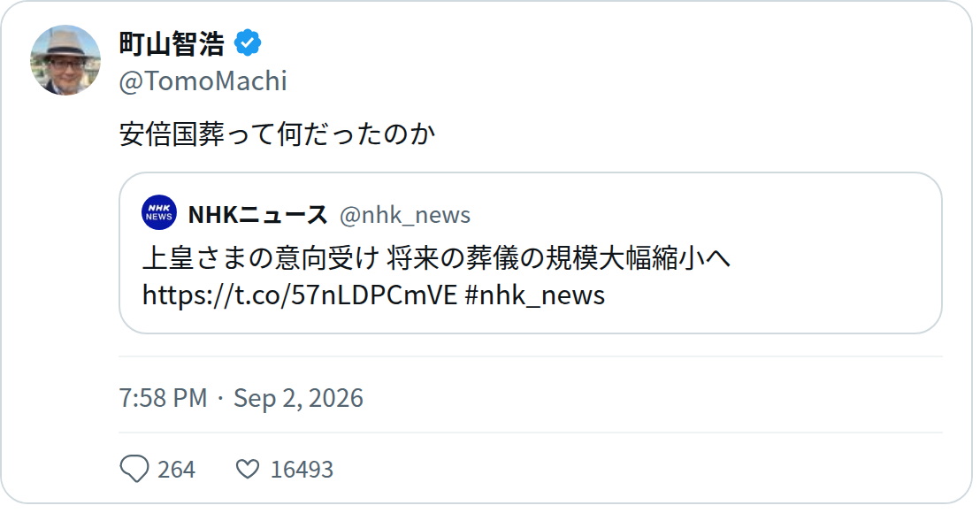This screenshot has width=980, height=513.
Task: Open 町山智浩's profile avatar photo
Action: [x=65, y=60]
